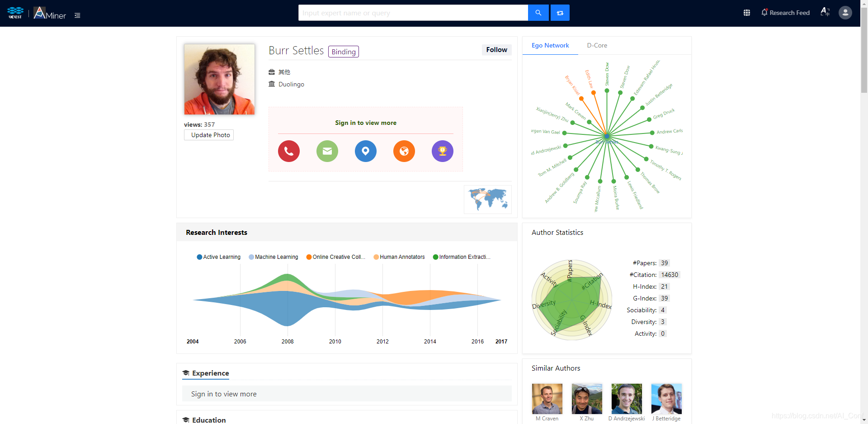Click the Andrew Carls node in ego network
The width and height of the screenshot is (868, 424).
pyautogui.click(x=652, y=133)
